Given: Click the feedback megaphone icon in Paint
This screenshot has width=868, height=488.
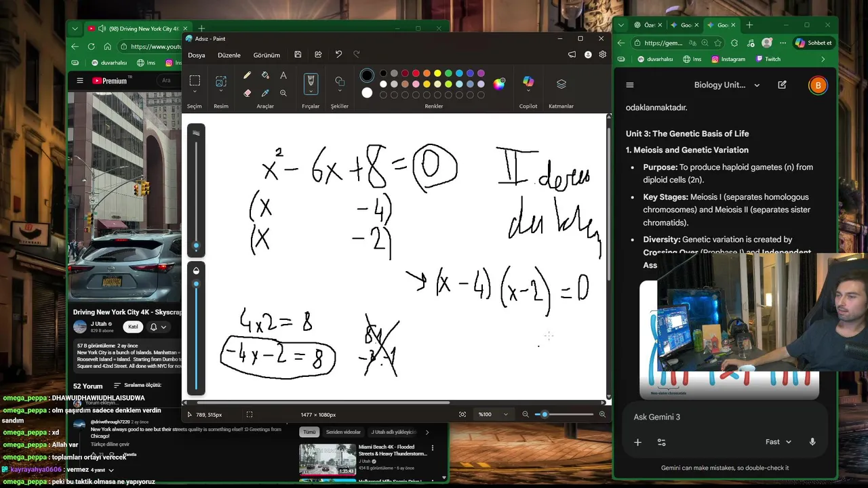Looking at the screenshot, I should [572, 55].
